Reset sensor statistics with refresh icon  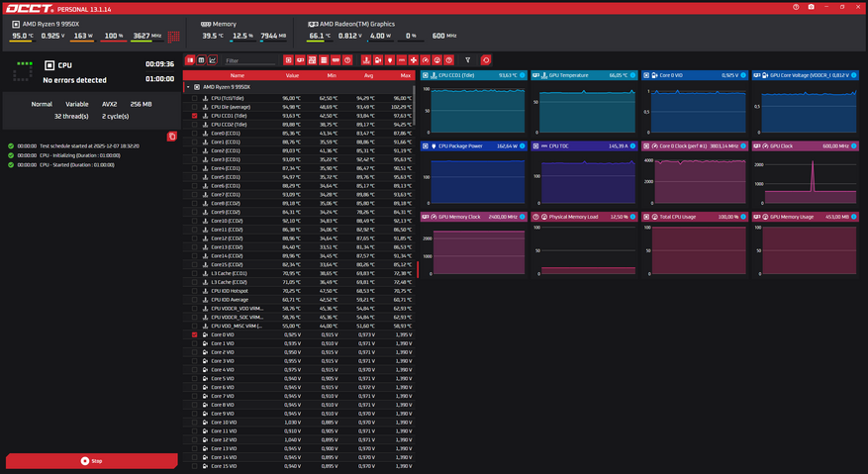(x=484, y=60)
